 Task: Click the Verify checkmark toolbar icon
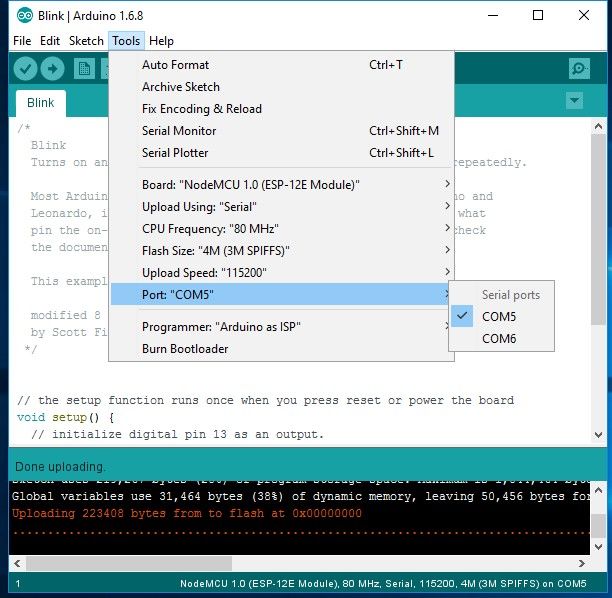coord(25,69)
